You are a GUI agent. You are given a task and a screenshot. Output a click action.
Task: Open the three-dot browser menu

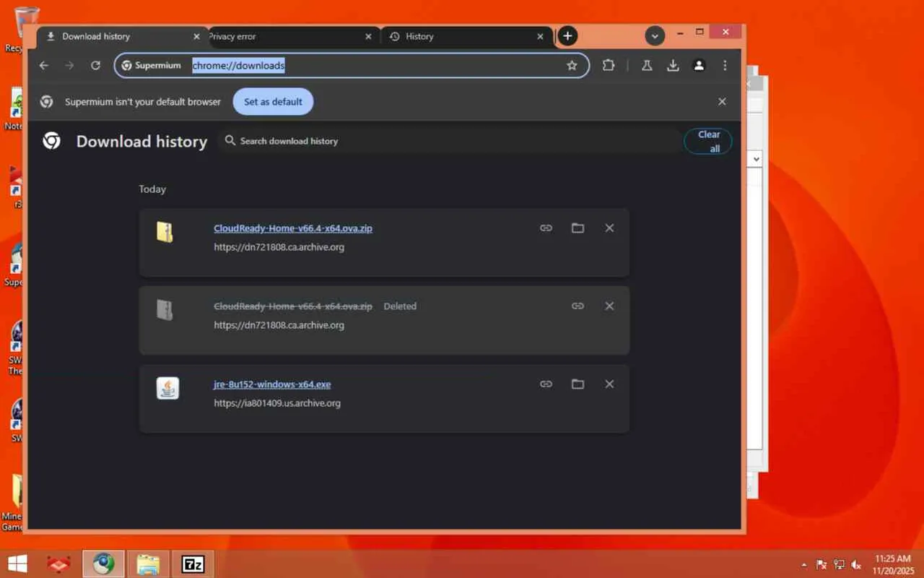point(725,66)
